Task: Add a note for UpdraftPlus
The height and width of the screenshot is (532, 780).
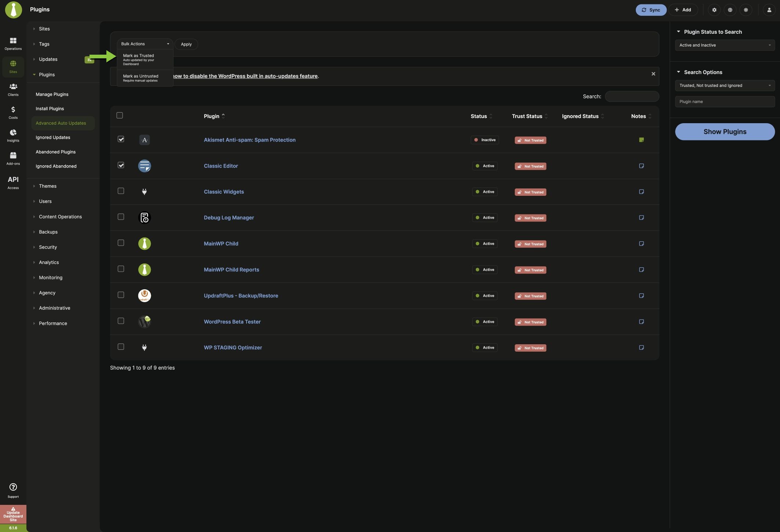Action: click(641, 296)
